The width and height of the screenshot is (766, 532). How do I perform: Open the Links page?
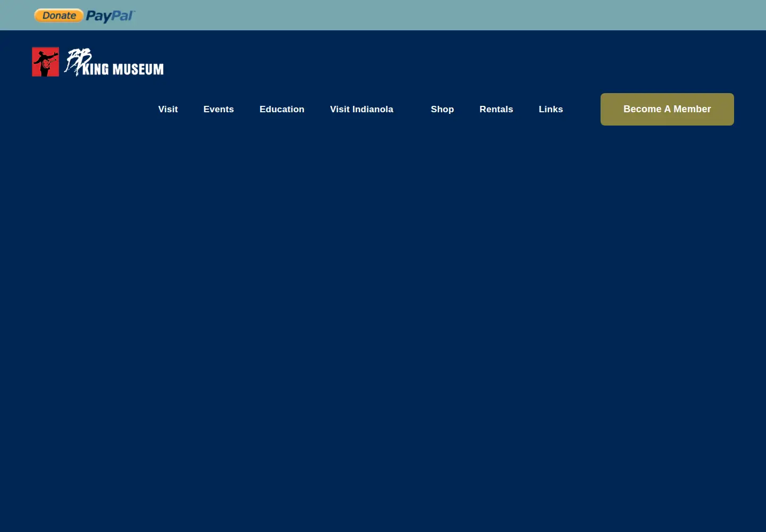point(551,109)
